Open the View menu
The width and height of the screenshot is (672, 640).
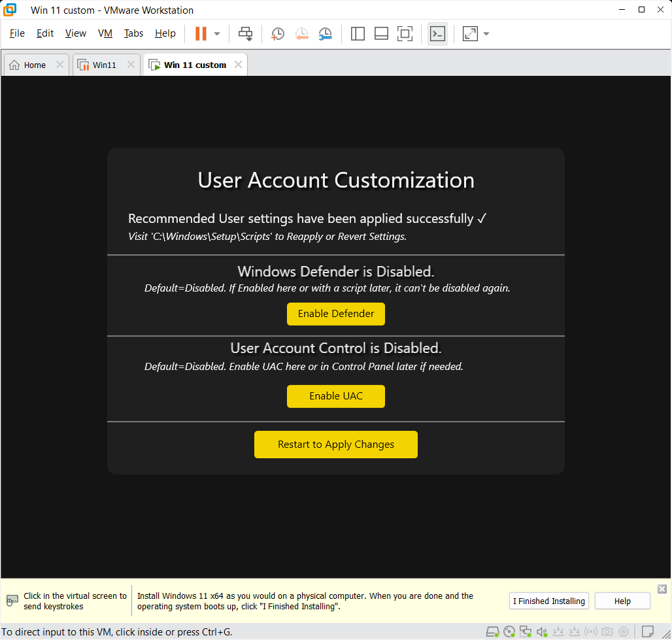(75, 33)
